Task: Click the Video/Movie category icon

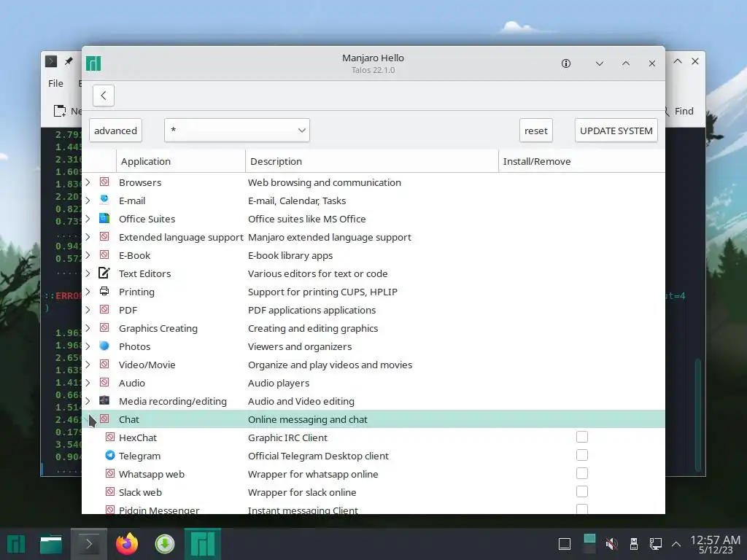Action: (x=104, y=364)
